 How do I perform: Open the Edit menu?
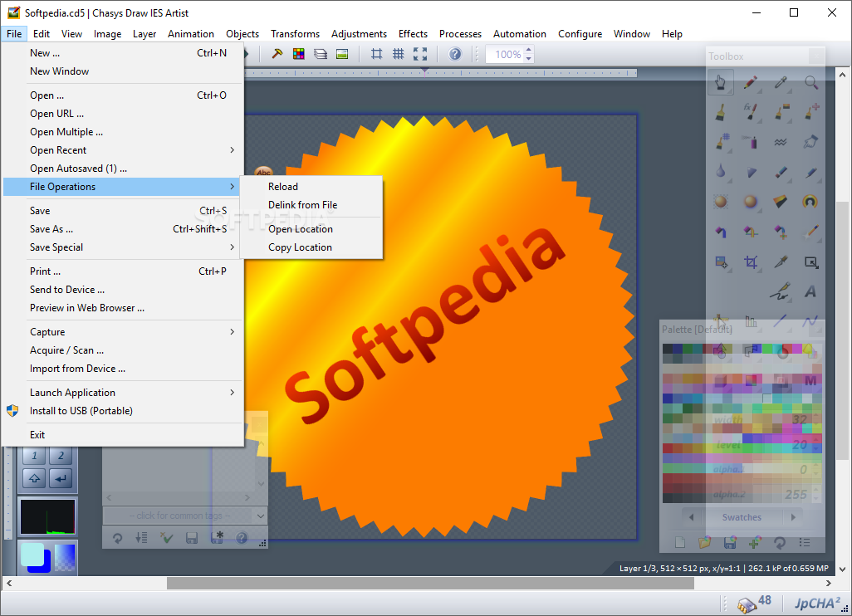pos(42,34)
